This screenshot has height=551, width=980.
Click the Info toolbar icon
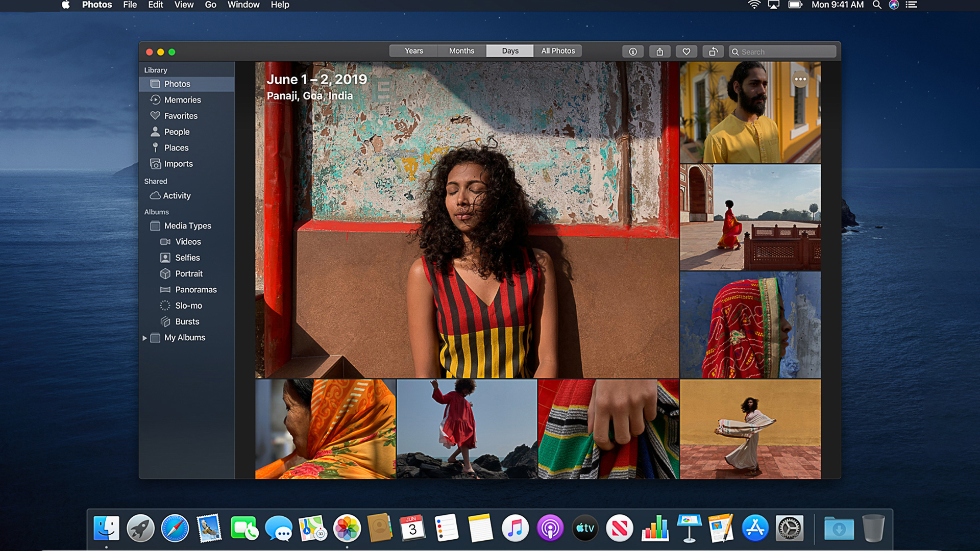632,52
